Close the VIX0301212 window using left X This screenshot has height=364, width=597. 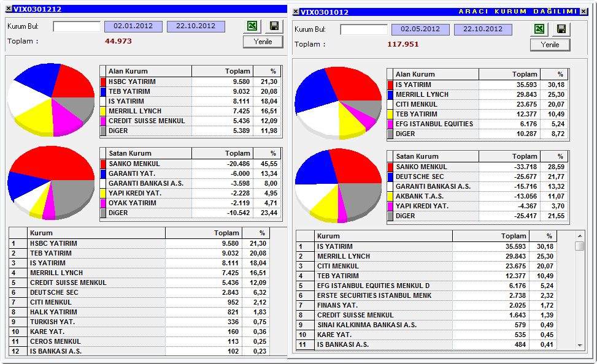pyautogui.click(x=9, y=9)
